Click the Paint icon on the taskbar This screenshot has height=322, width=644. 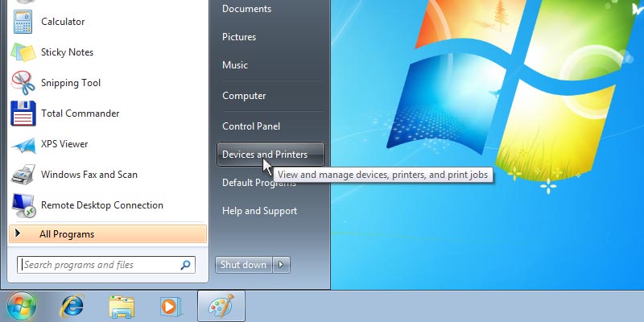click(220, 307)
